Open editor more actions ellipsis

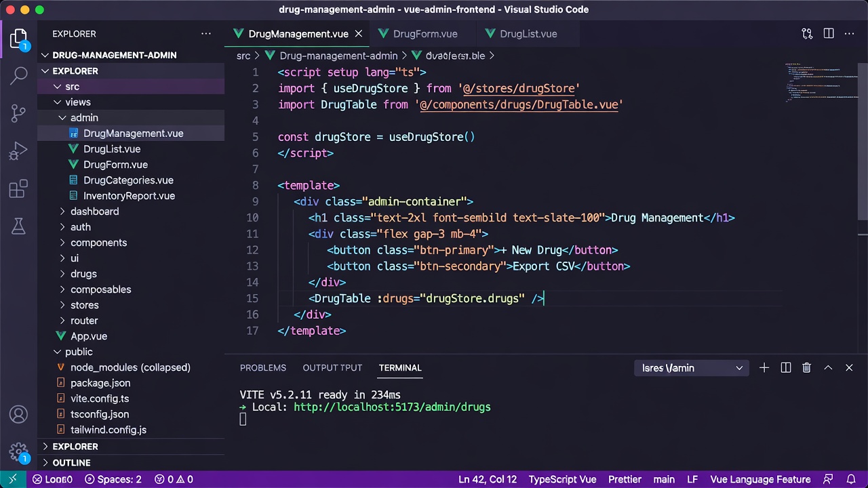coord(850,34)
